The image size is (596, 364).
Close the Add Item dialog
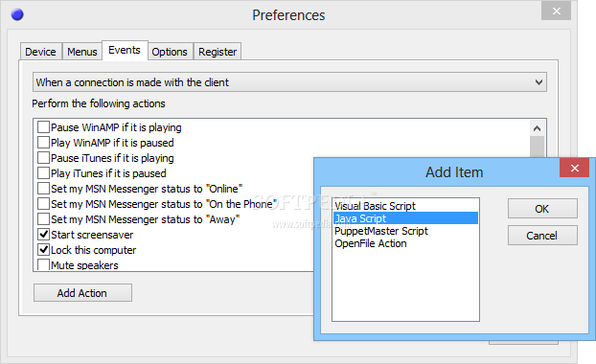tap(574, 168)
